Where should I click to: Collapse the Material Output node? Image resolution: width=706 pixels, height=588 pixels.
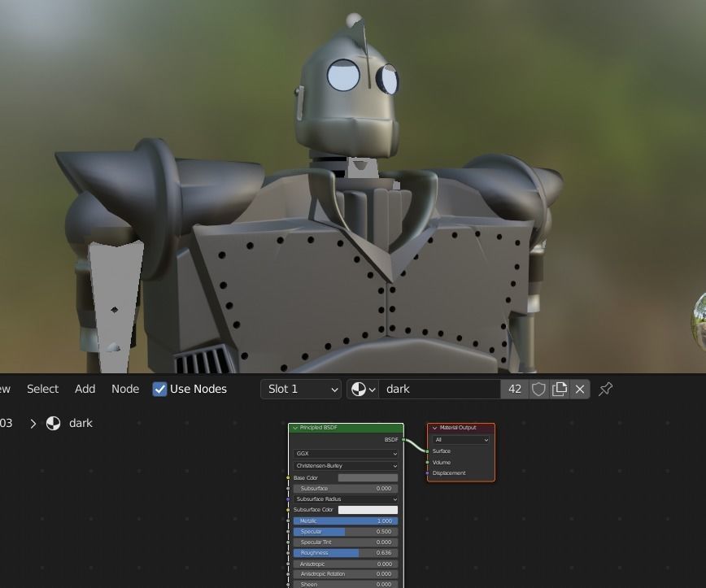coord(434,428)
